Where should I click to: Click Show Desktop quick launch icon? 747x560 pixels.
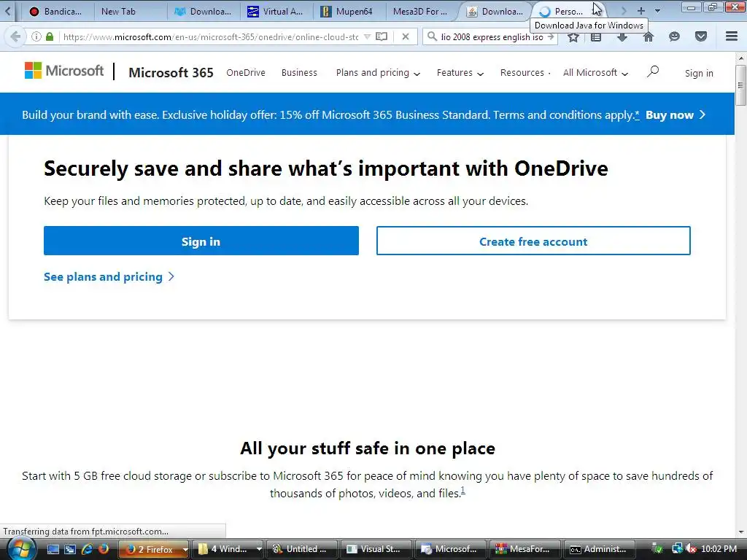(53, 549)
